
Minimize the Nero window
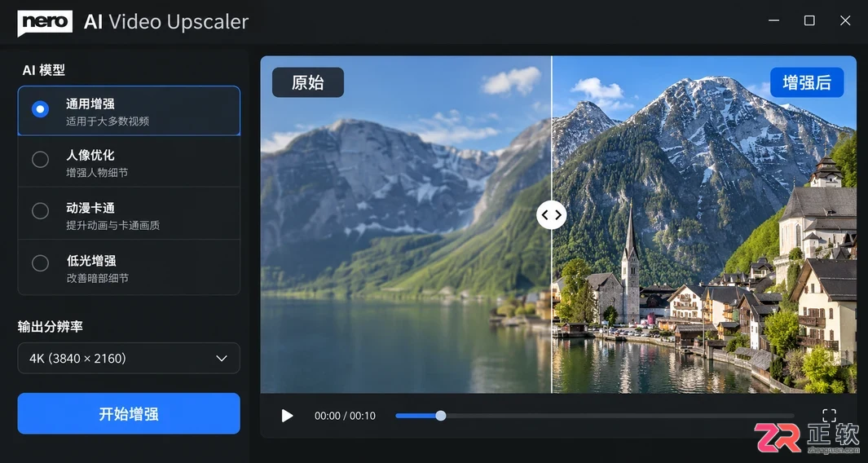coord(774,20)
